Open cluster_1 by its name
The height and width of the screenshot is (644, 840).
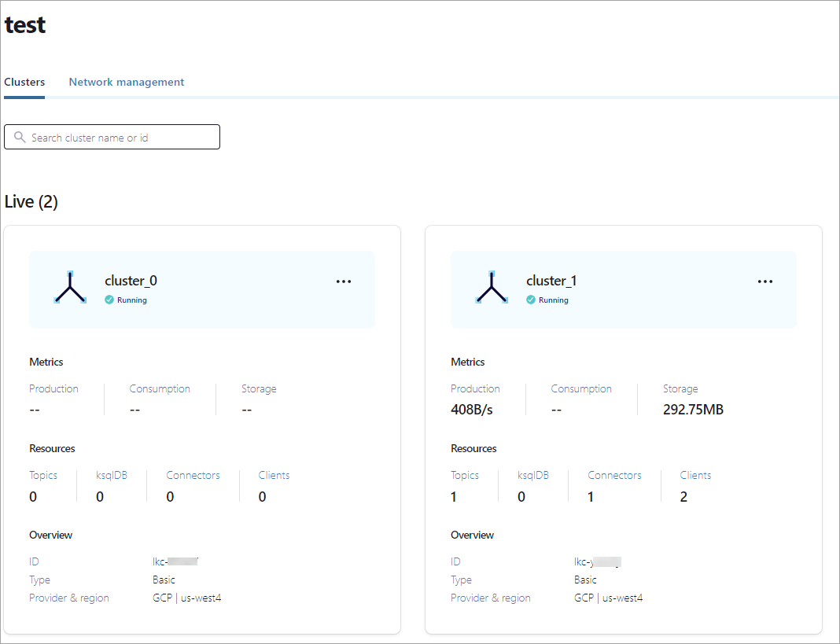coord(552,281)
